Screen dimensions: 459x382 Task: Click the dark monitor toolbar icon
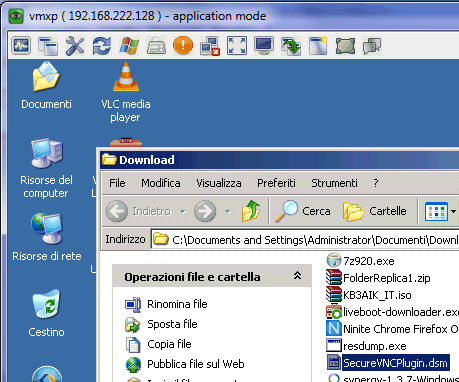click(x=264, y=46)
